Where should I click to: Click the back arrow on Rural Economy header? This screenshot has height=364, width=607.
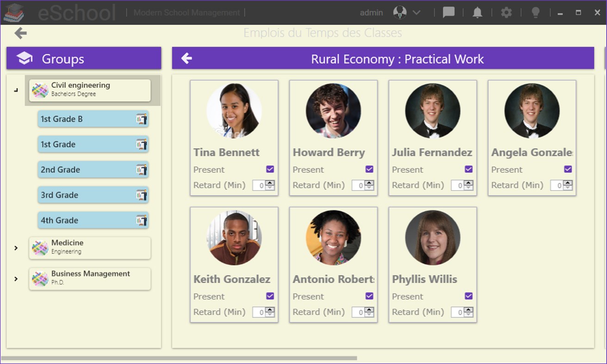[x=186, y=59]
